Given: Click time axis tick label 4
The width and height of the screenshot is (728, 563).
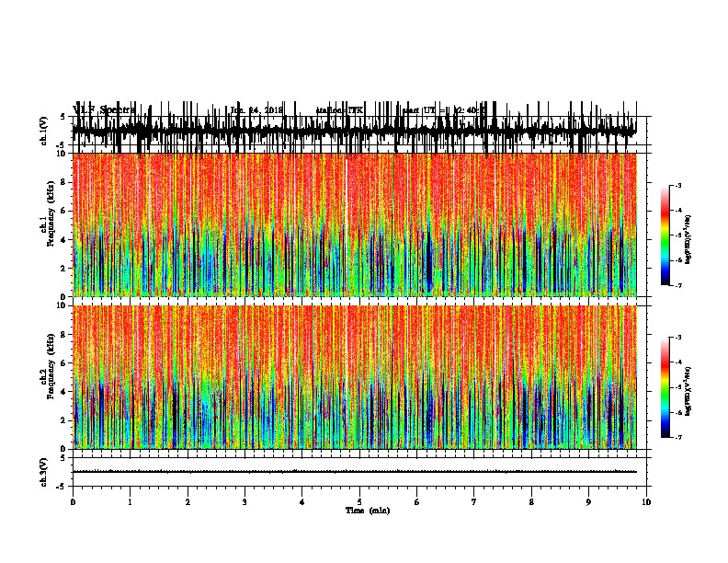Looking at the screenshot, I should pyautogui.click(x=302, y=502).
